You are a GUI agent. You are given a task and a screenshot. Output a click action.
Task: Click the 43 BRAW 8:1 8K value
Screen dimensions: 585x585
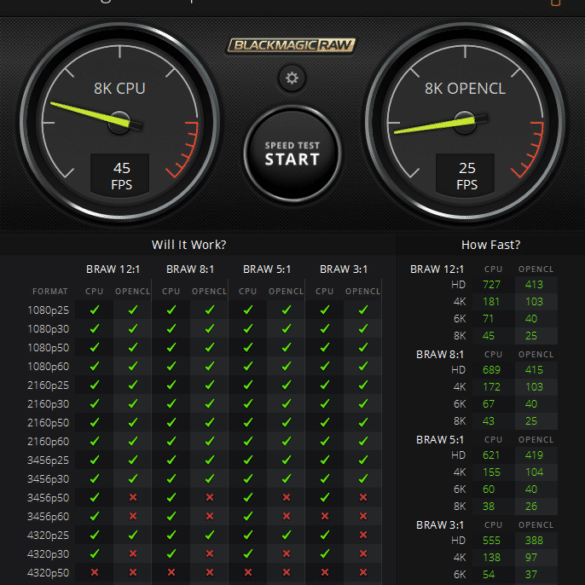pos(488,421)
